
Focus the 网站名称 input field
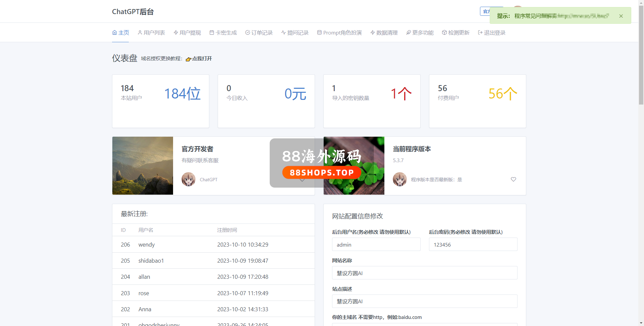tap(424, 273)
